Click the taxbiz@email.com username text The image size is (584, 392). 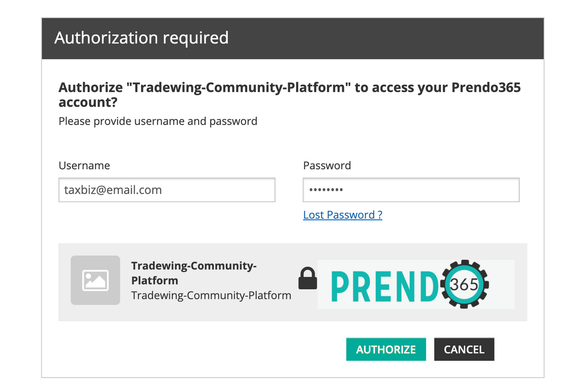(113, 190)
